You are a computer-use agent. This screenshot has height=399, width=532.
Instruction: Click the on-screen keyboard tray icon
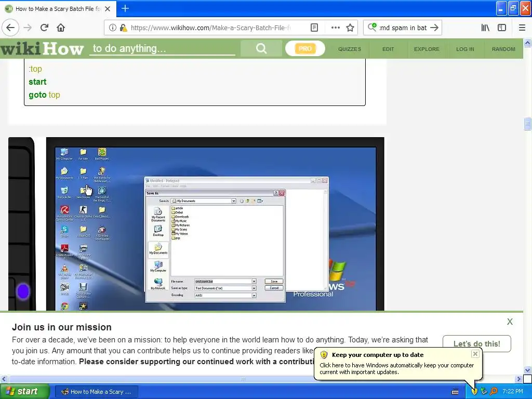[x=455, y=392]
